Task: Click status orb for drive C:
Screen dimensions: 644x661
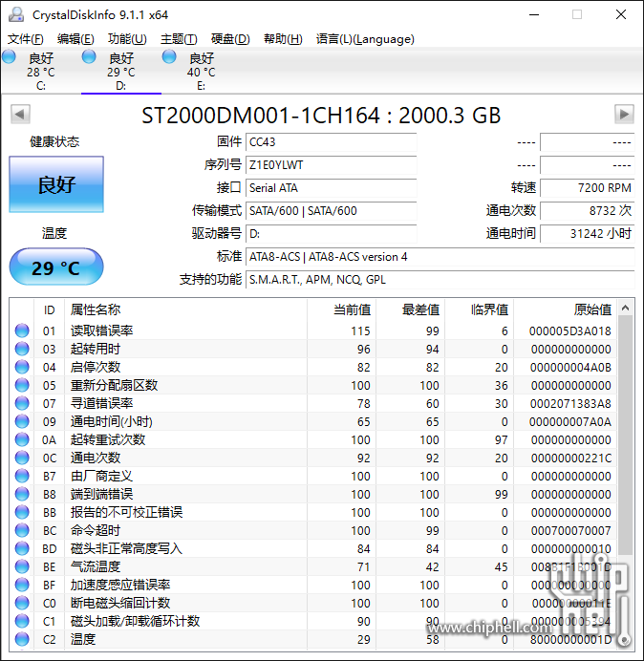Action: click(9, 56)
